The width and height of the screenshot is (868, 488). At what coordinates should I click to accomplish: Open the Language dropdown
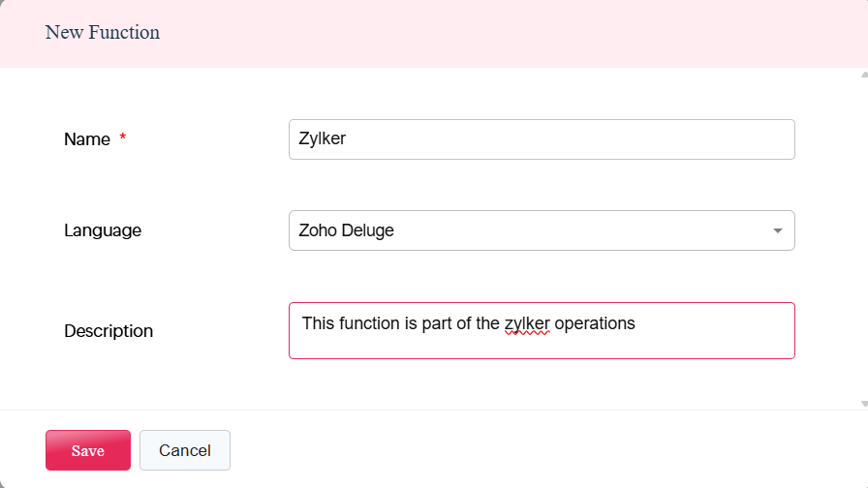[x=541, y=230]
